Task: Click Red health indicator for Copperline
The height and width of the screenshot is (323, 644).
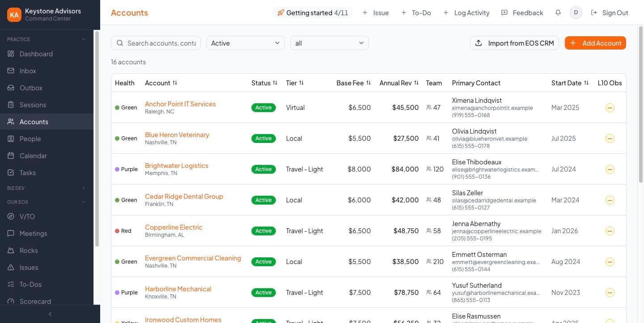Action: [x=123, y=231]
